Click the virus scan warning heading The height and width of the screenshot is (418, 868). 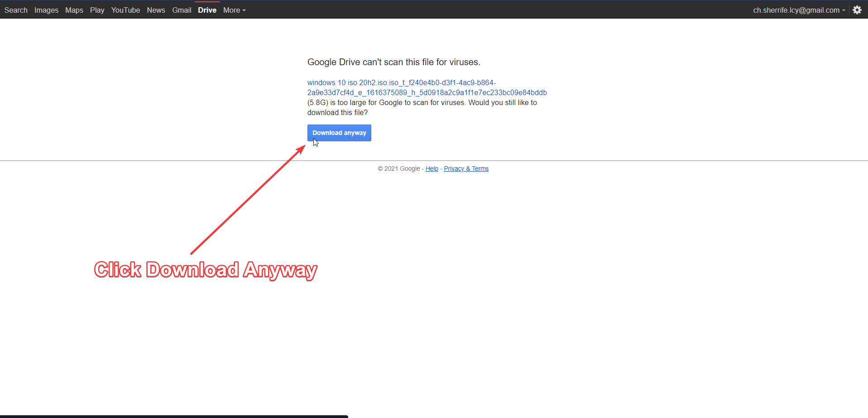click(393, 62)
